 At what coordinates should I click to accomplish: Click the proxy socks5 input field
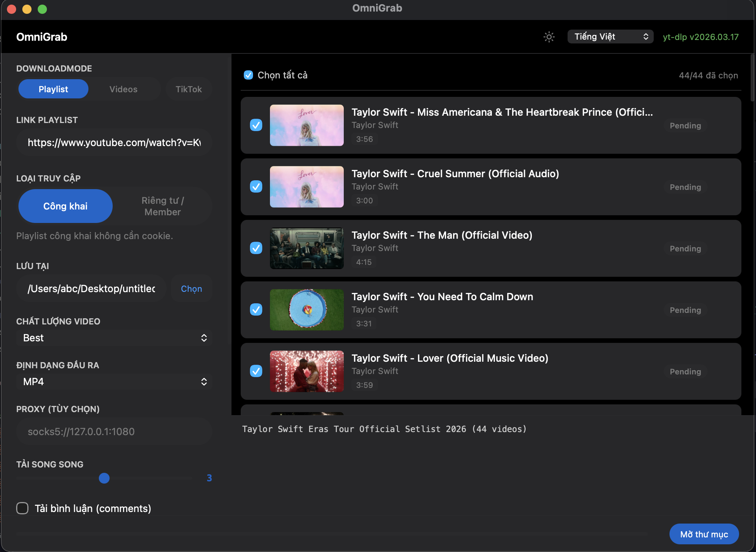click(114, 432)
